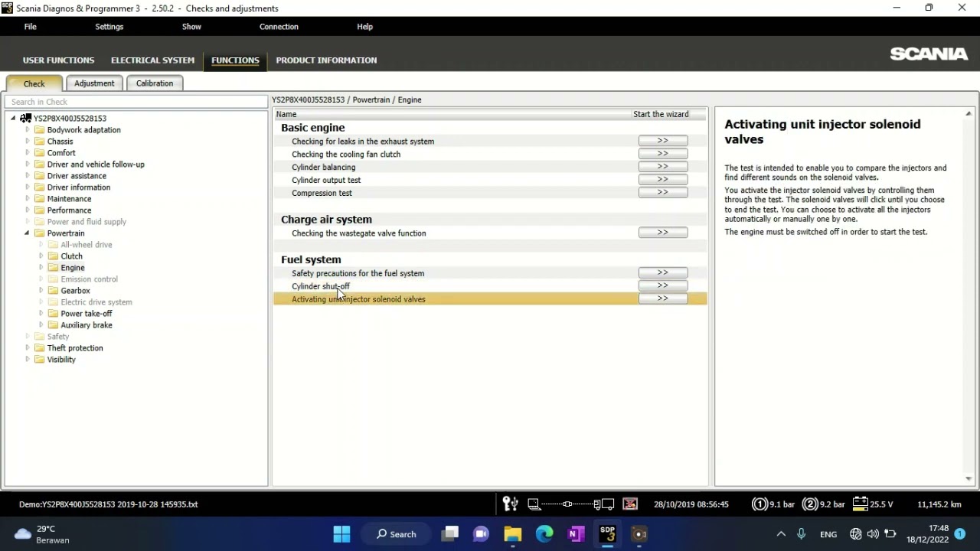Click circuit 2 air pressure indicator

click(823, 504)
